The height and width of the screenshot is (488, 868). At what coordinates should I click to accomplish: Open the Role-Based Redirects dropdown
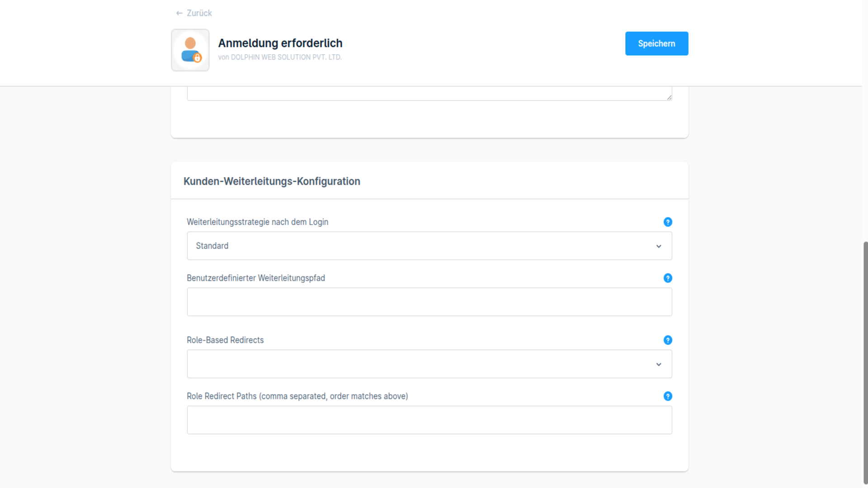(x=429, y=364)
